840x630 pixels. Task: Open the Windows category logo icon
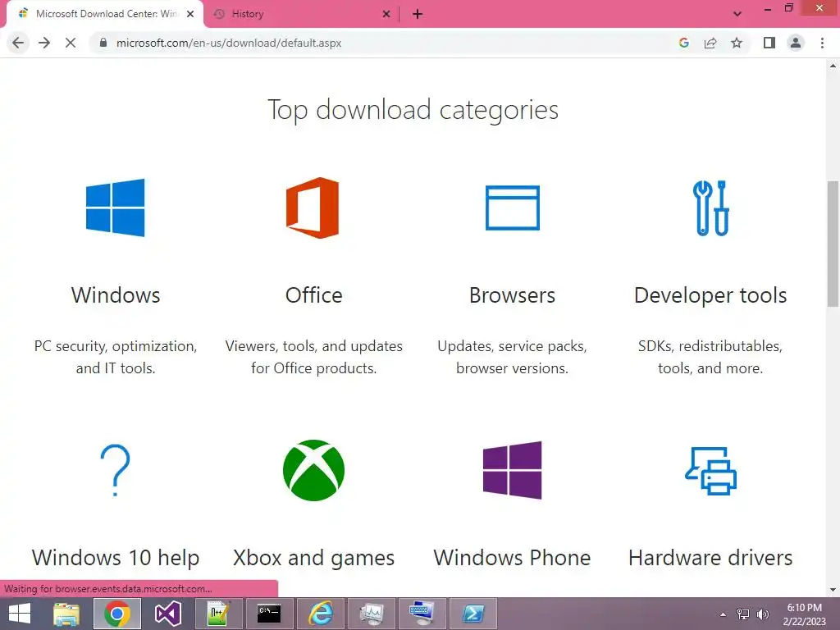[x=115, y=208]
